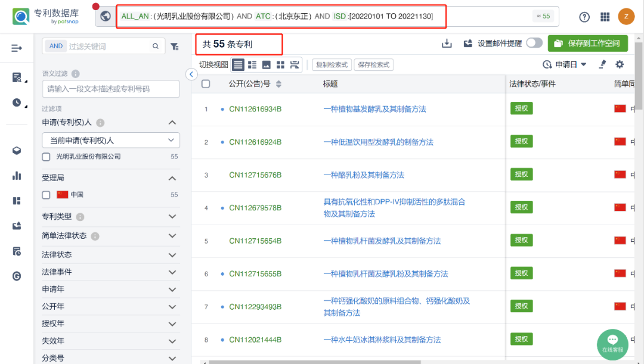Open title 一种植物乳杆菌发酵乳及其制备方法

pos(382,241)
